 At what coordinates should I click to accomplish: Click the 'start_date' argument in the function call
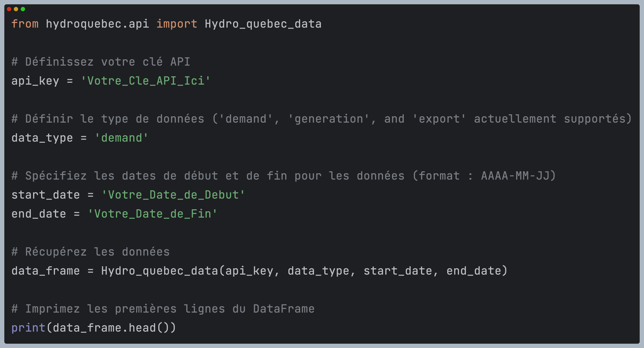coord(398,271)
